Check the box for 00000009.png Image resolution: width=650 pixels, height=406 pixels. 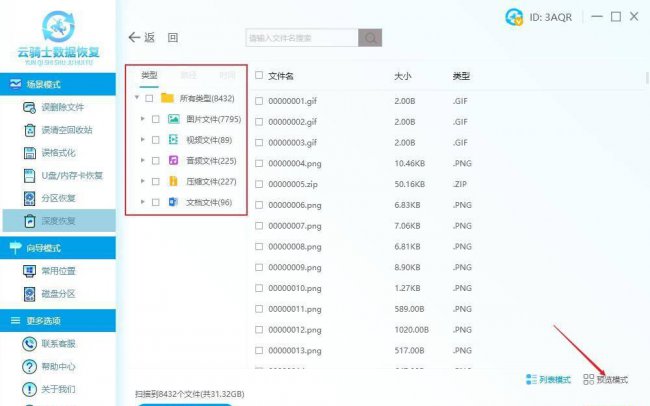tap(259, 267)
